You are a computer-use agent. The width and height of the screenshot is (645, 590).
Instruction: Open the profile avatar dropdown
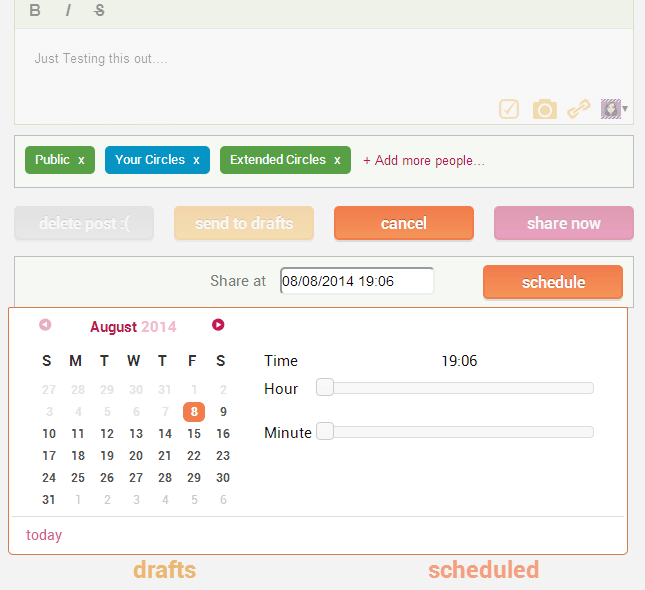point(614,109)
